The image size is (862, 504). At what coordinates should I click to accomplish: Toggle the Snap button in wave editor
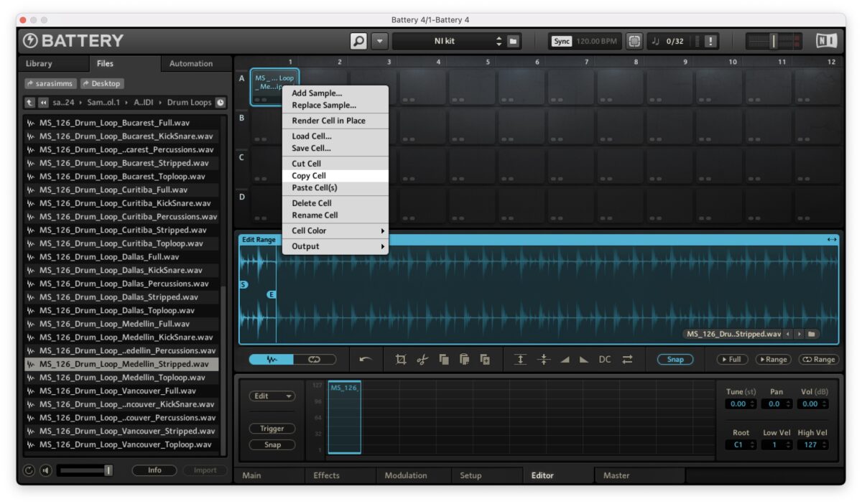click(675, 360)
